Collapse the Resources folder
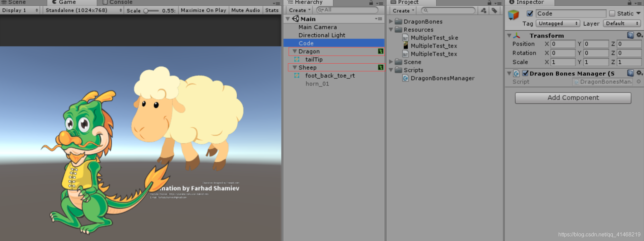Viewport: 644px width, 241px height. coord(391,30)
